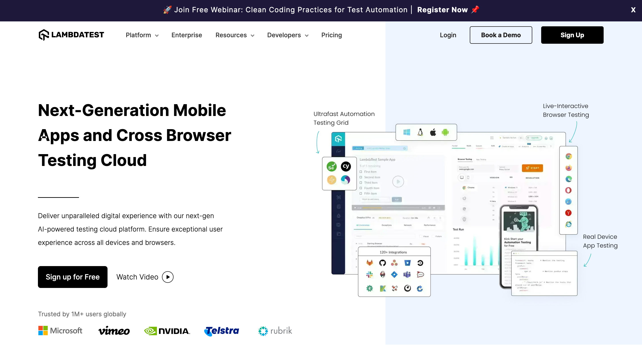Screen dimensions: 642x364
Task: Click the Selenium icon in automation card
Action: (x=331, y=167)
